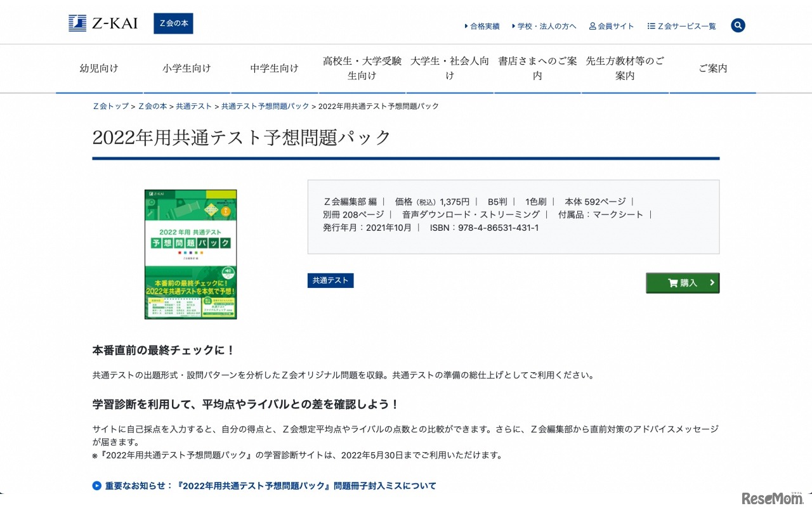Select the 幼児向け navigation tab
This screenshot has width=812, height=513.
(99, 68)
